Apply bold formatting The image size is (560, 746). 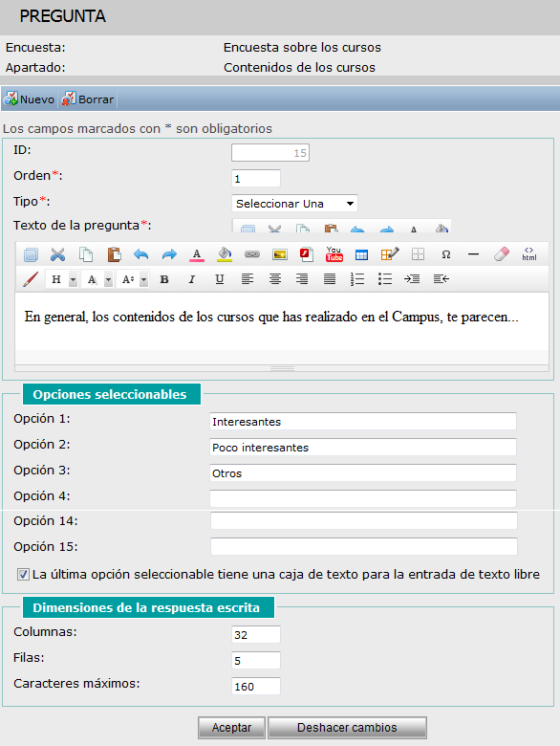164,279
